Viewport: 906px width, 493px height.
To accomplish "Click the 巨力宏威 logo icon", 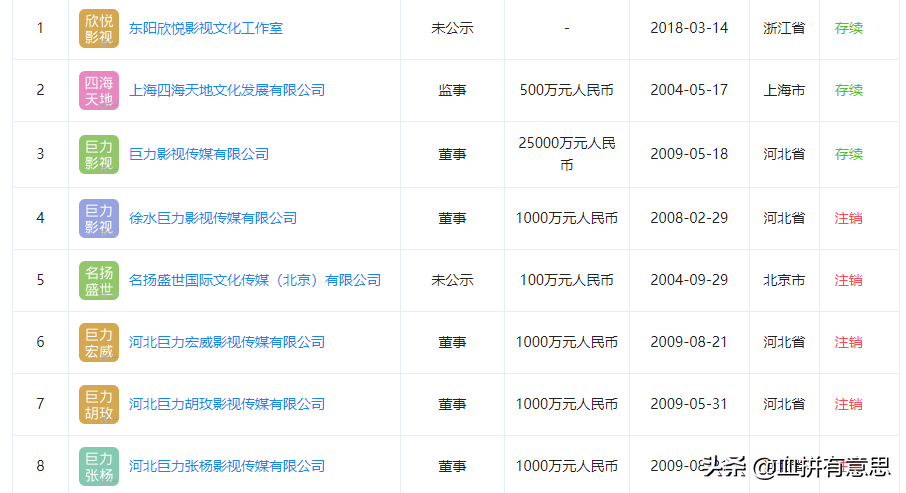I will [x=99, y=342].
